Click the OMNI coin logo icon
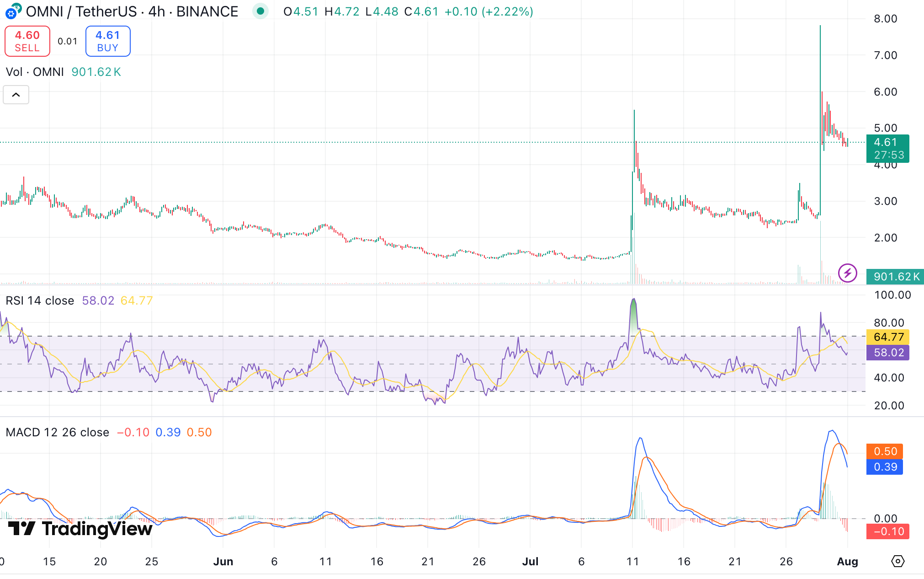Viewport: 924px width, 579px height. [x=13, y=11]
